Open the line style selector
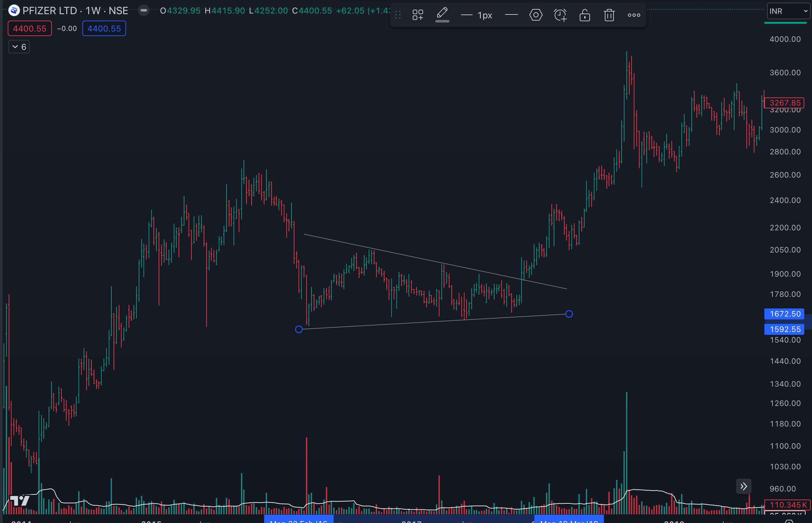 pyautogui.click(x=511, y=15)
